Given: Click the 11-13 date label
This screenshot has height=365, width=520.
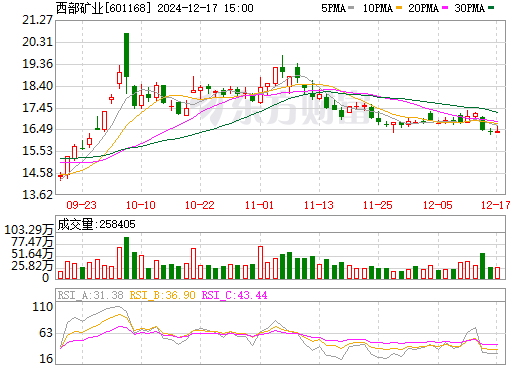Looking at the screenshot, I should pos(319,205).
